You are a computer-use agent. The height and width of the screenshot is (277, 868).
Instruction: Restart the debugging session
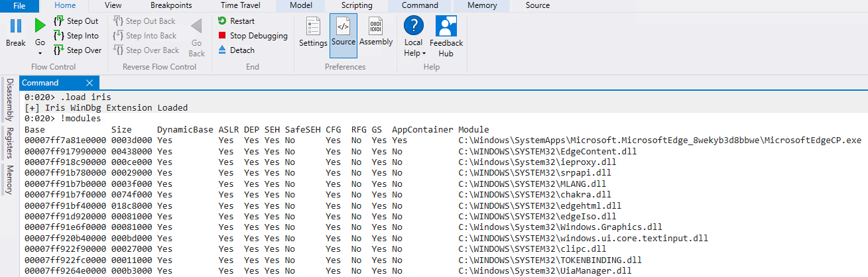click(x=236, y=21)
